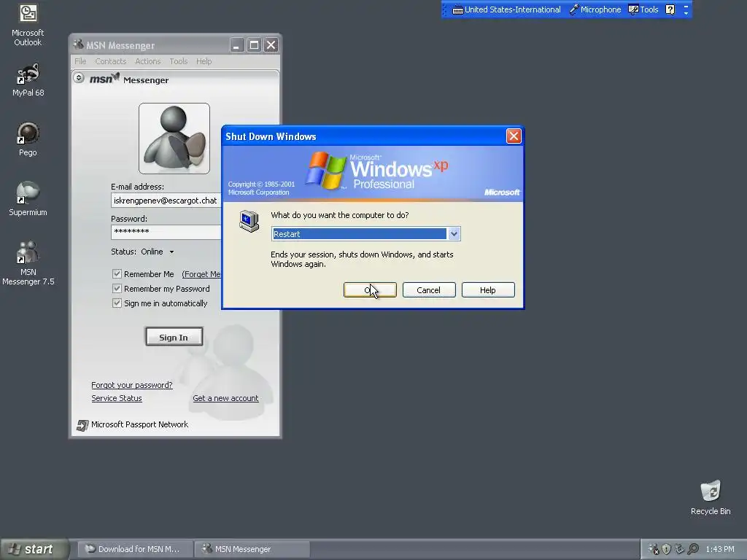Image resolution: width=747 pixels, height=560 pixels.
Task: Click the Microphone button on language bar
Action: click(x=595, y=9)
